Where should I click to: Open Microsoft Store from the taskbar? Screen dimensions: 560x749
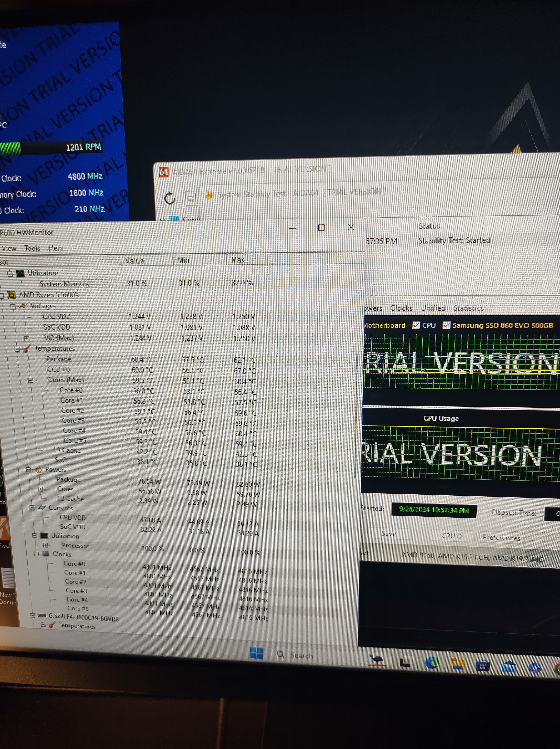[x=483, y=666]
